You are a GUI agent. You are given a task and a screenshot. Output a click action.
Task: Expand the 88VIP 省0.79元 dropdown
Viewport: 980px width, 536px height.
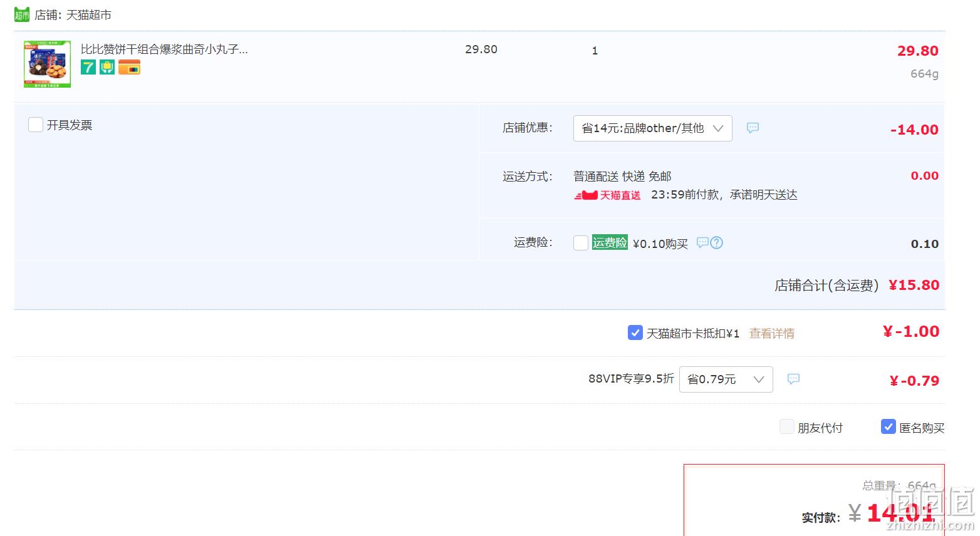click(726, 379)
